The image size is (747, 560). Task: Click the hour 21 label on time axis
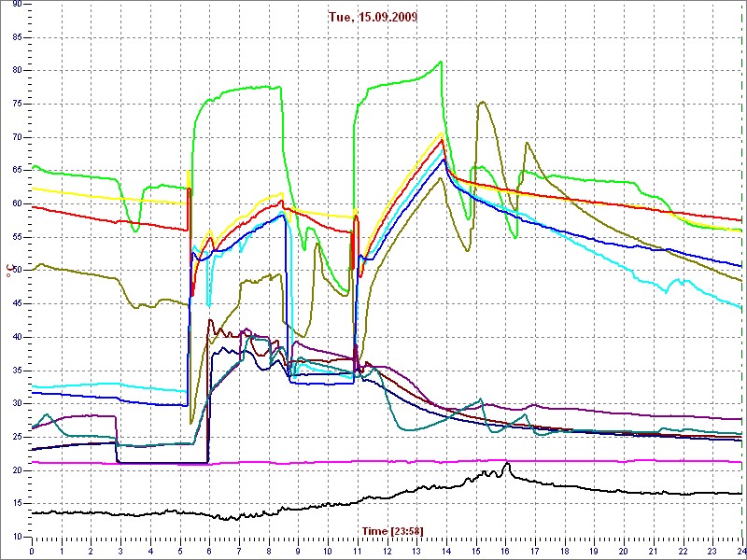[653, 551]
